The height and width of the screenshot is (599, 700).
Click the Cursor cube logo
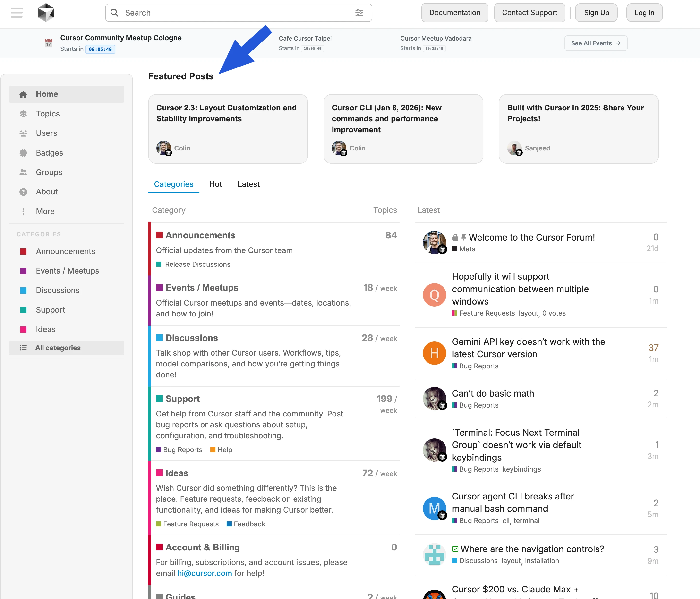[x=46, y=13]
